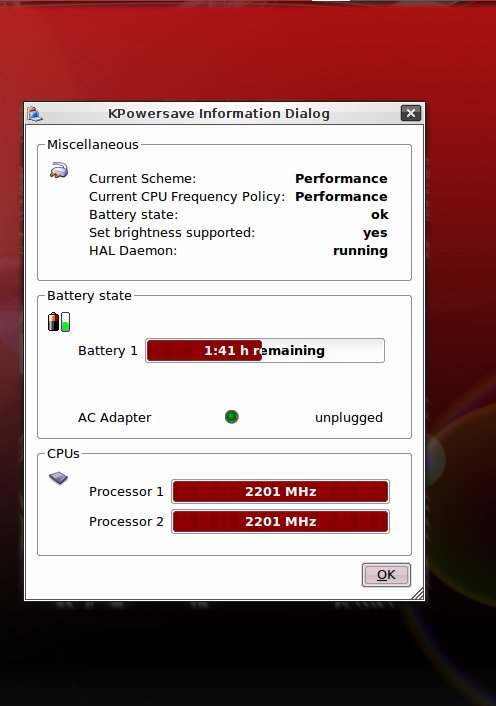The width and height of the screenshot is (496, 706).
Task: Click the power plug icon in Miscellaneous
Action: click(59, 170)
